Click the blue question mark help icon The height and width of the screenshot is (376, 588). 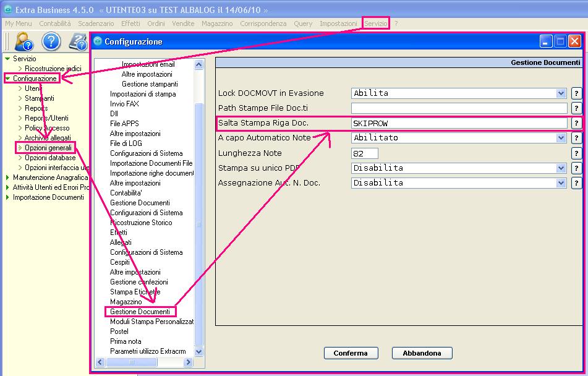click(51, 41)
